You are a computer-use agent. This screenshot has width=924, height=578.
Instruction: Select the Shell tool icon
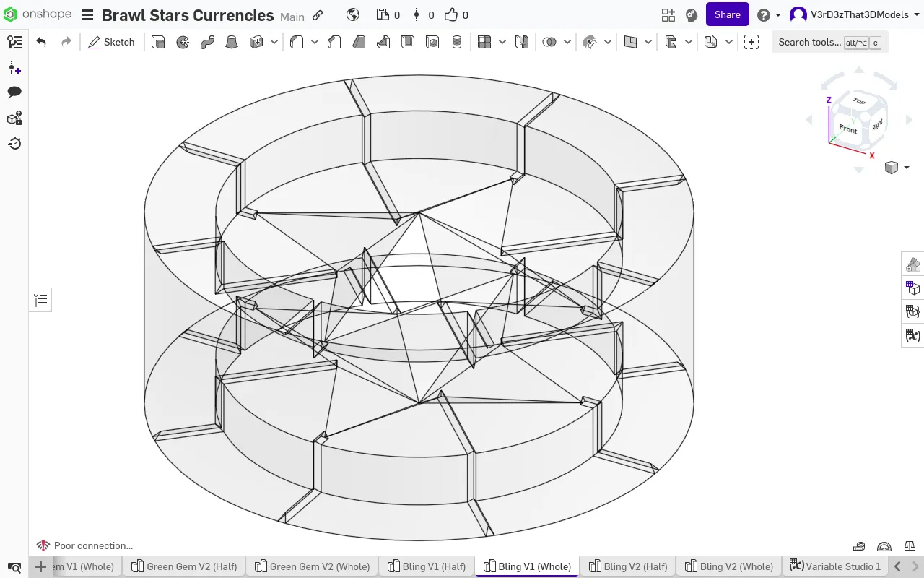point(408,42)
